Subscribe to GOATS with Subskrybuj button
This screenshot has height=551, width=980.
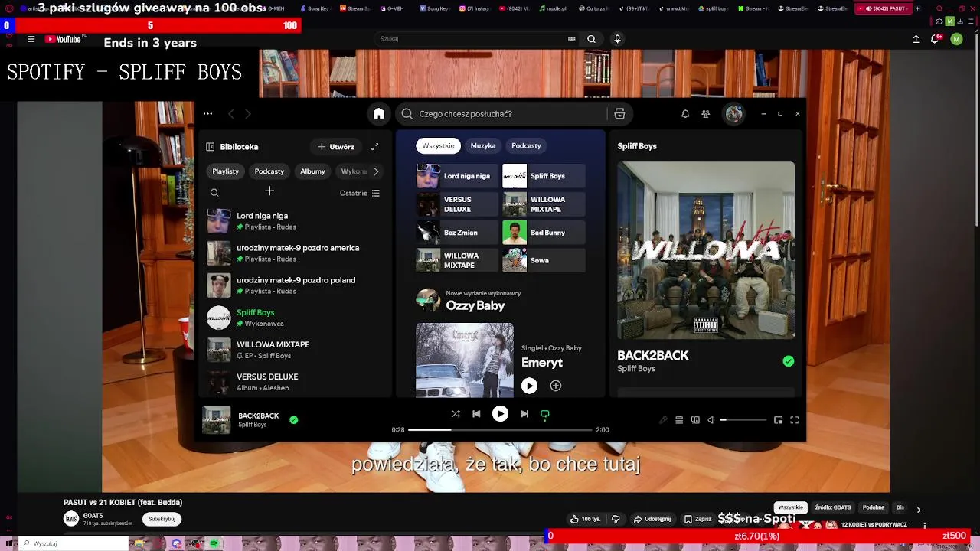click(162, 519)
